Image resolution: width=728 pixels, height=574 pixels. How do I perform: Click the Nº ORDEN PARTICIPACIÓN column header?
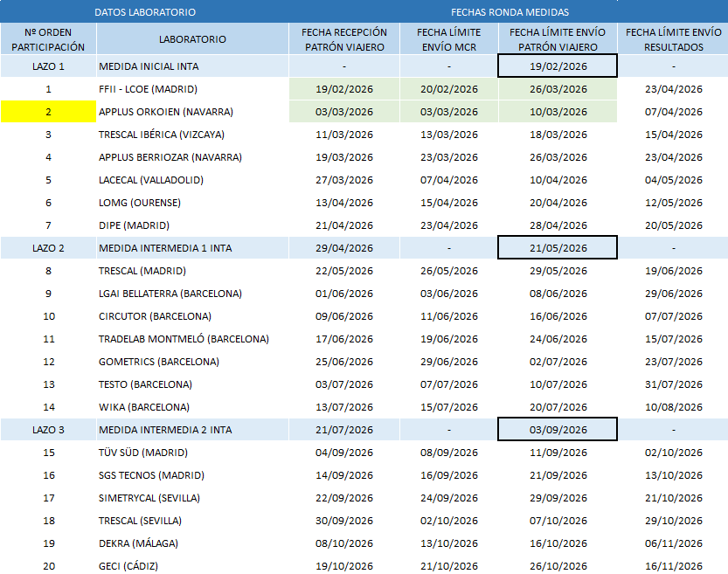click(x=48, y=39)
